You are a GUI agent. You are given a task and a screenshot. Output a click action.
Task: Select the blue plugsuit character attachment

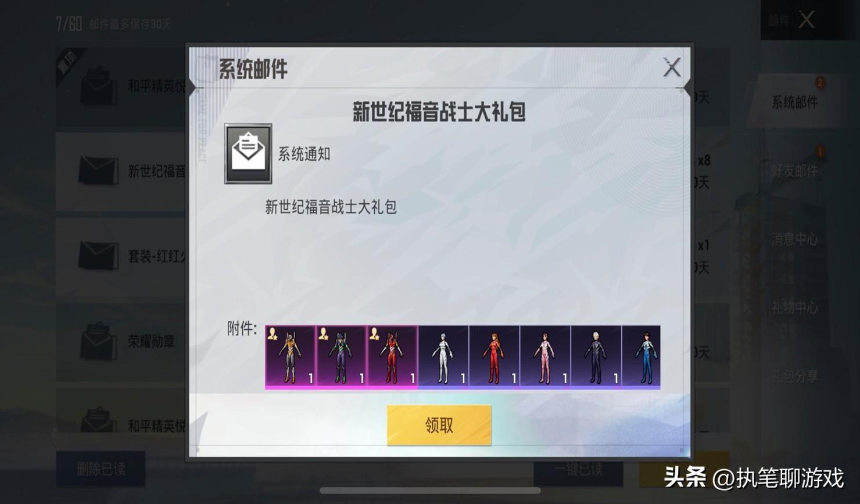(642, 357)
